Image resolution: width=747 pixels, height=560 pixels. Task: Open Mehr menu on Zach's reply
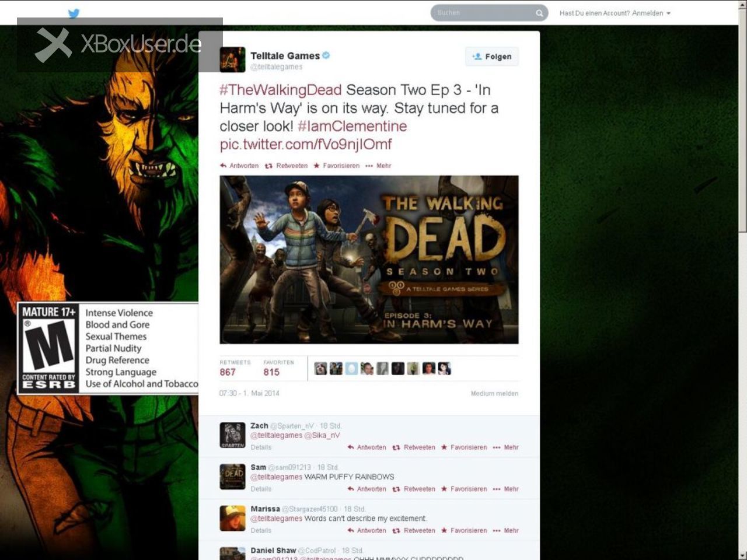pyautogui.click(x=505, y=447)
